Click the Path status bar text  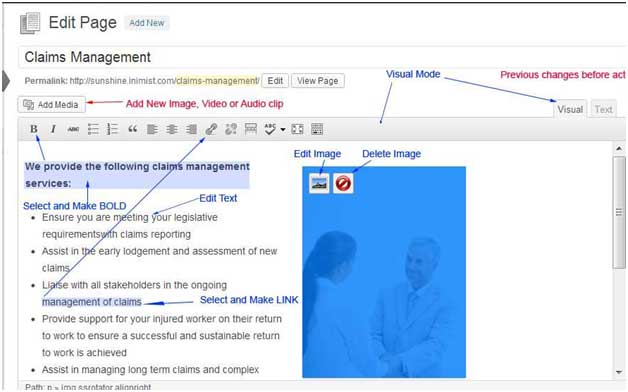coord(88,387)
